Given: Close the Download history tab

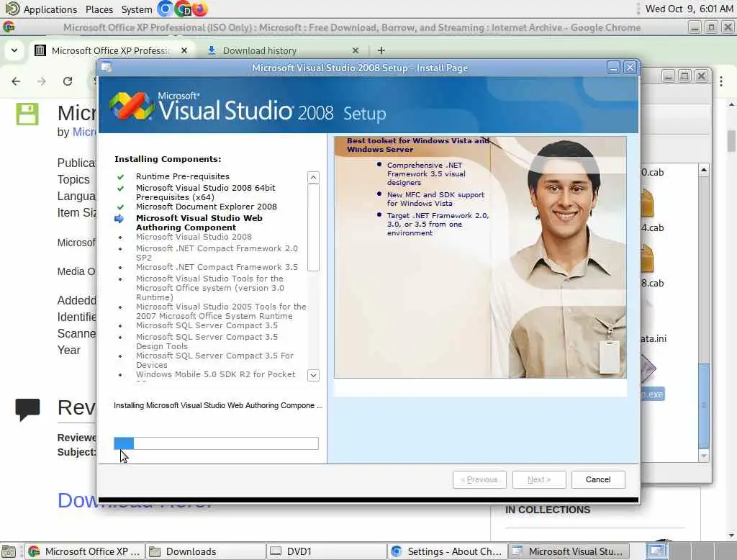Looking at the screenshot, I should [x=356, y=50].
